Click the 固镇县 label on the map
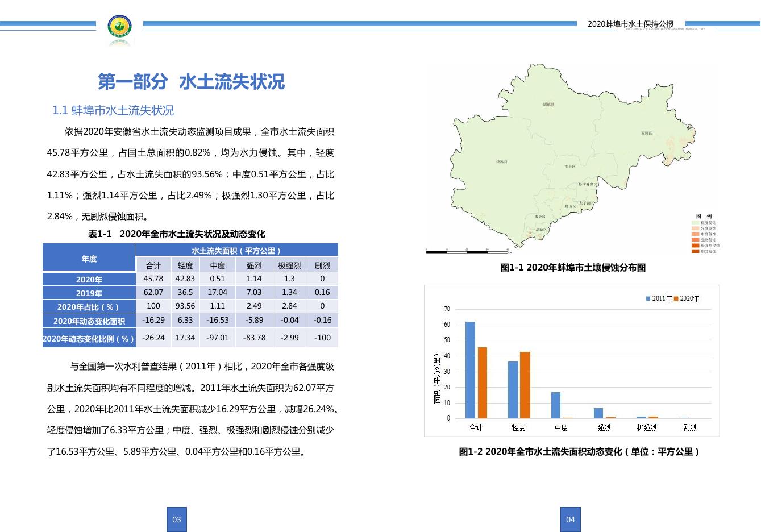 [548, 105]
